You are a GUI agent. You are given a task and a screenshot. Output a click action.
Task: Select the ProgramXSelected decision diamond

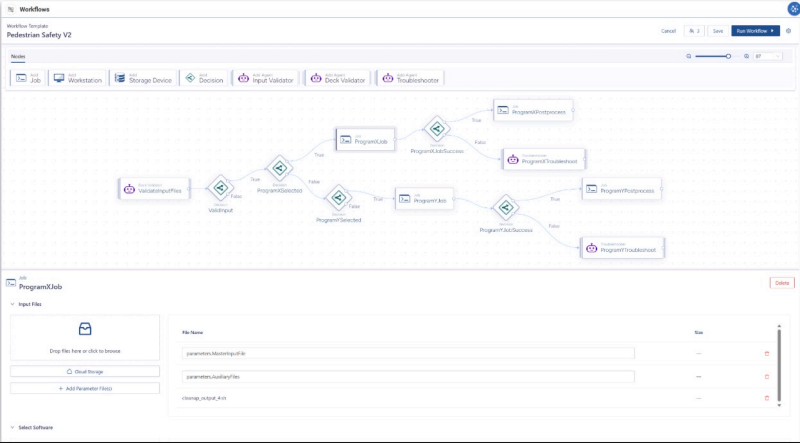click(x=279, y=168)
